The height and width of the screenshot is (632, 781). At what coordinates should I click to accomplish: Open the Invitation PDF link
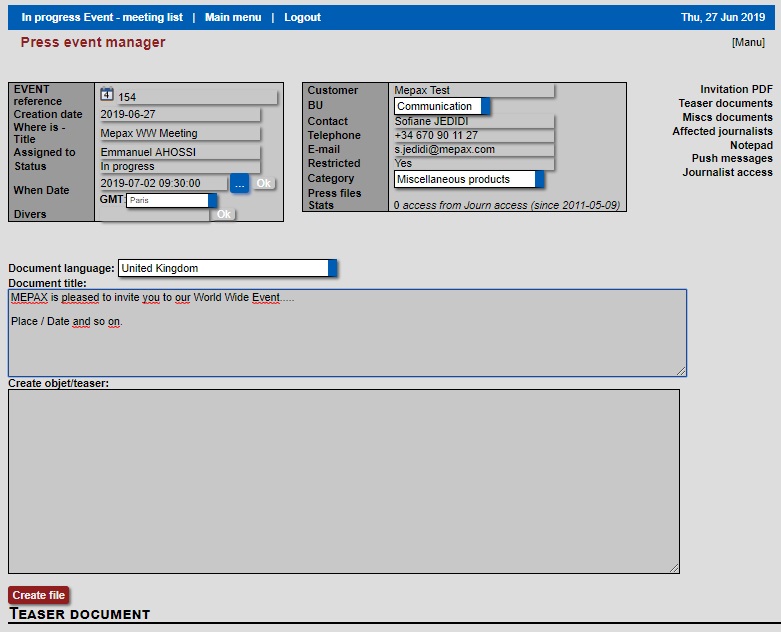(x=736, y=90)
